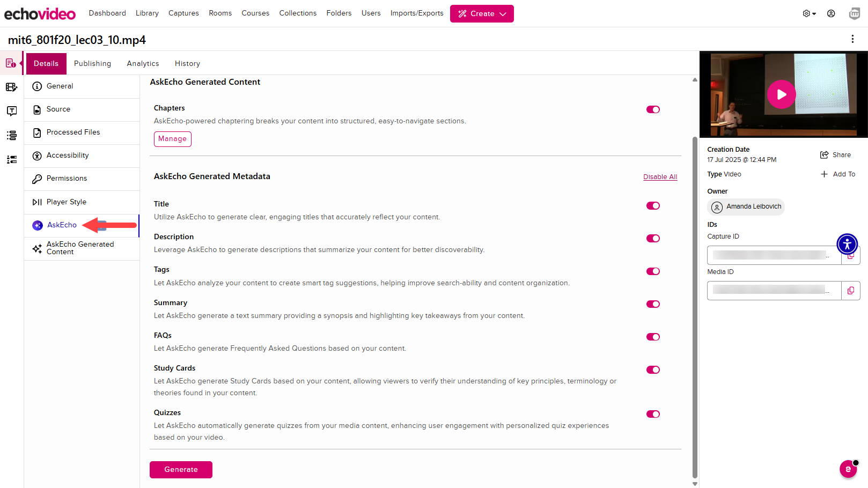The width and height of the screenshot is (868, 488).
Task: Click the Disable All link
Action: (660, 176)
